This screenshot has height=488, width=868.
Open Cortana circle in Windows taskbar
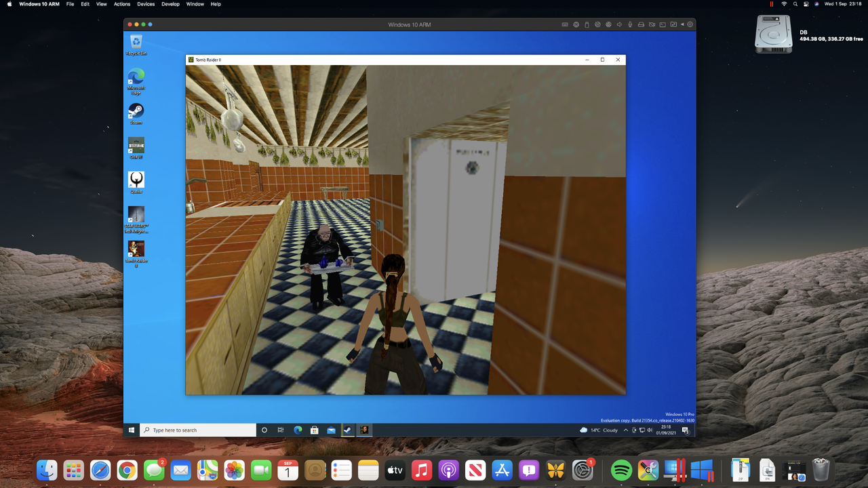264,430
